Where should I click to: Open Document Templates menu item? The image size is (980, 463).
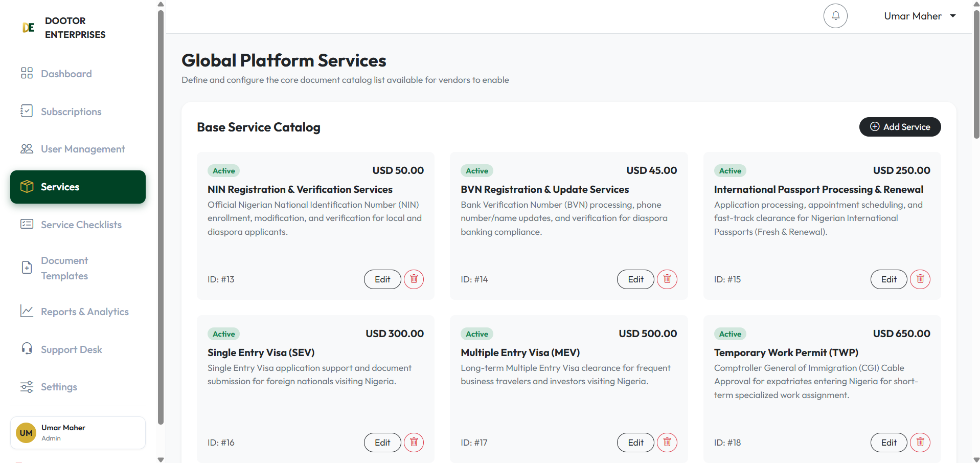78,268
